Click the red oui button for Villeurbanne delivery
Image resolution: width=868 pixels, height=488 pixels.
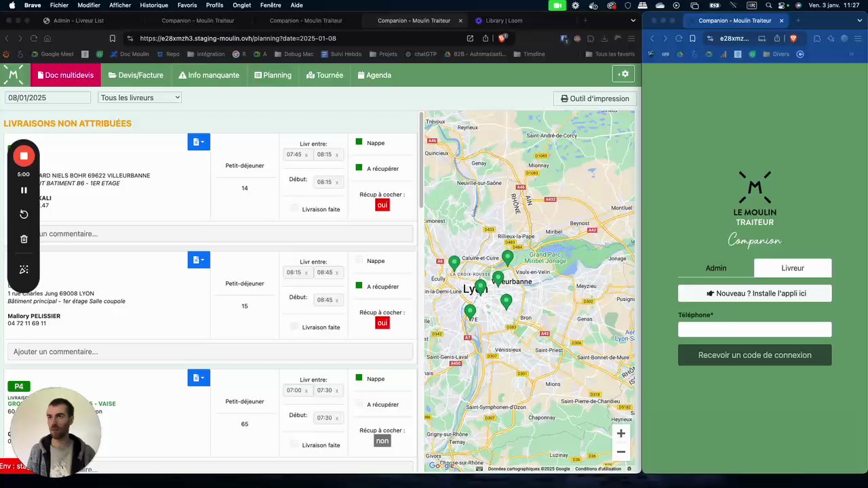[382, 205]
